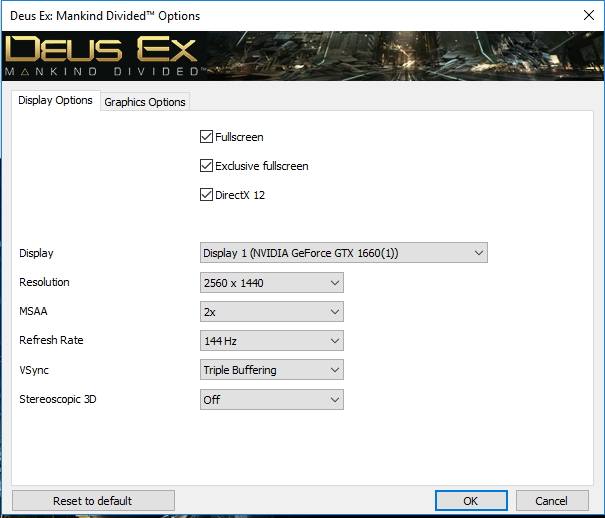605x518 pixels.
Task: Expand the Stereoscopic 3D dropdown
Action: click(272, 399)
